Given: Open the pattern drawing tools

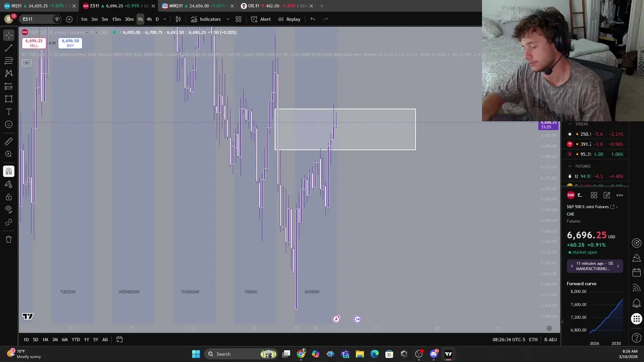Looking at the screenshot, I should coord(9,73).
